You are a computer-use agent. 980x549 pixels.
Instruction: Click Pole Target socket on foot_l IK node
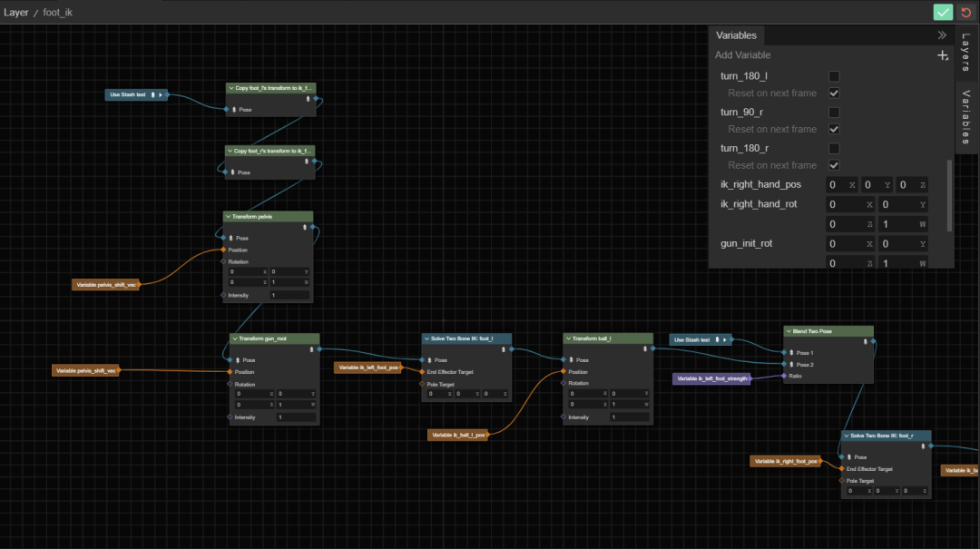click(421, 384)
